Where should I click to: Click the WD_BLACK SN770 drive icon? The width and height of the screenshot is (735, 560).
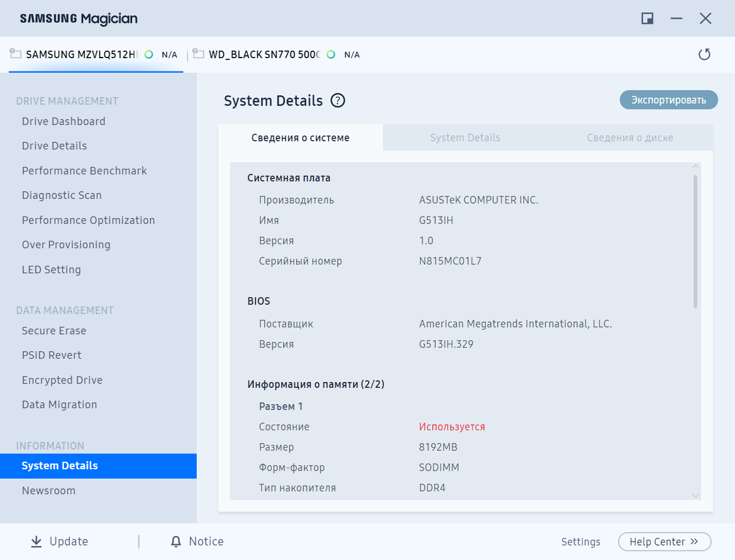198,53
